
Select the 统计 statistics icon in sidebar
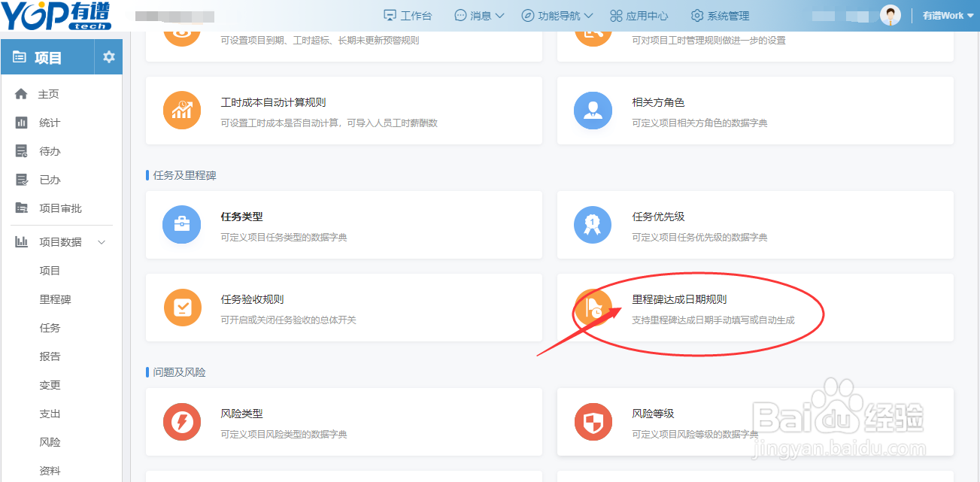21,122
